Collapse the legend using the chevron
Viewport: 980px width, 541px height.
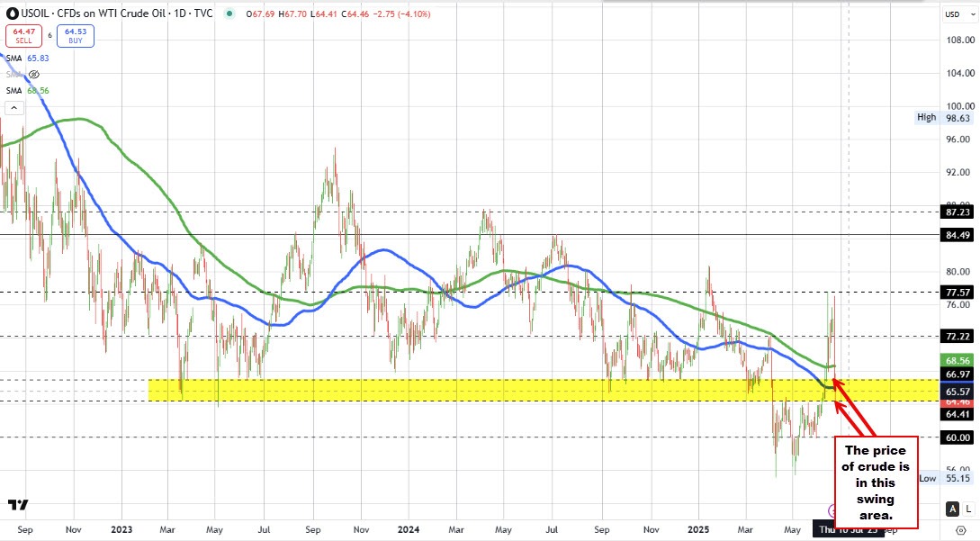[13, 107]
